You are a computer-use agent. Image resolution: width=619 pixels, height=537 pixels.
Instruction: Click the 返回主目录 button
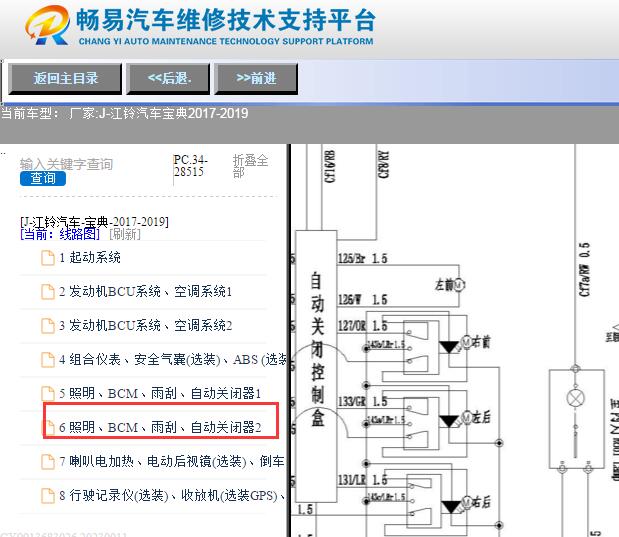pos(65,79)
